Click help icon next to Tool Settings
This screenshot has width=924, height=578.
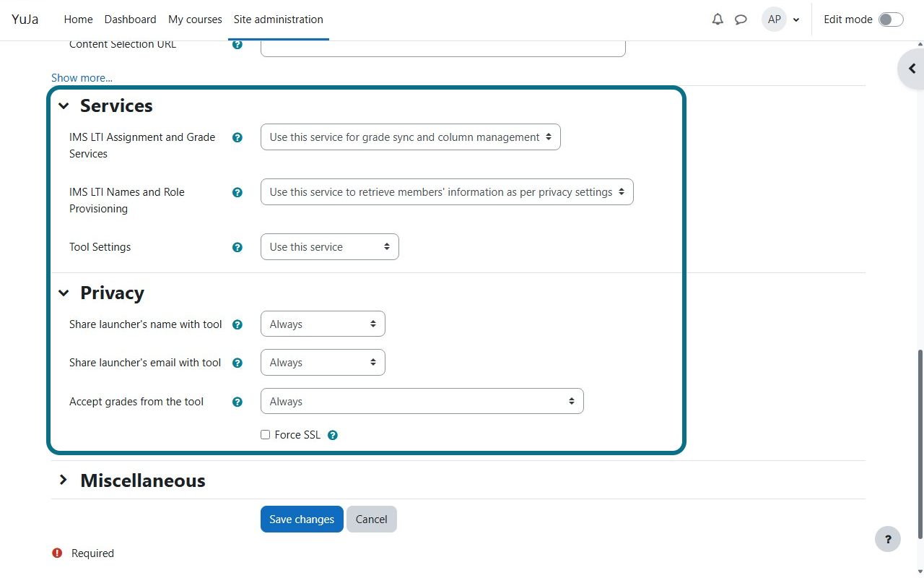point(237,247)
